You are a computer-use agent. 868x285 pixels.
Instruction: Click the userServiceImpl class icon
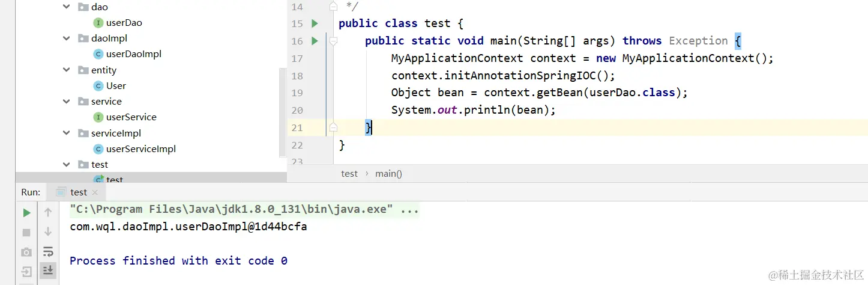[x=98, y=149]
